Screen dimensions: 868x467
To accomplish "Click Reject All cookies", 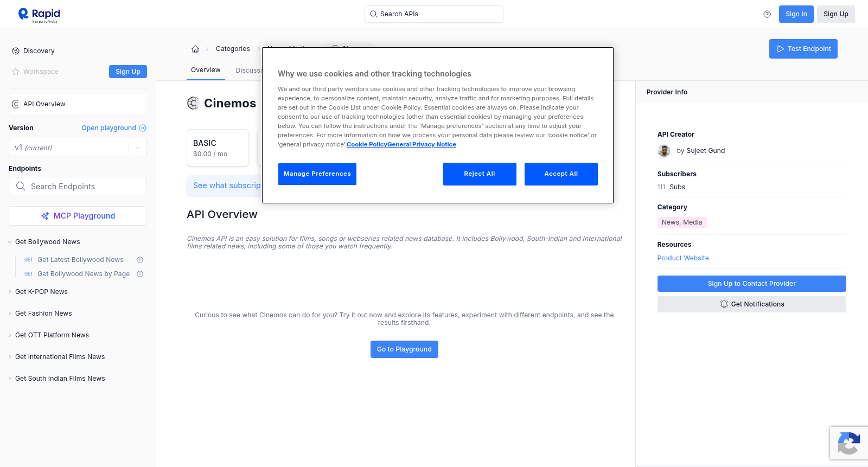I will point(480,174).
